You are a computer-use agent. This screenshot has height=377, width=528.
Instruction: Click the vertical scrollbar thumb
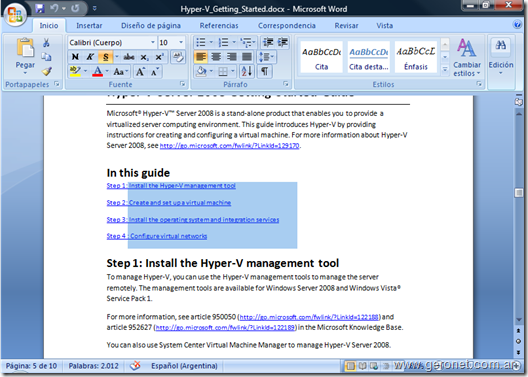click(x=519, y=193)
